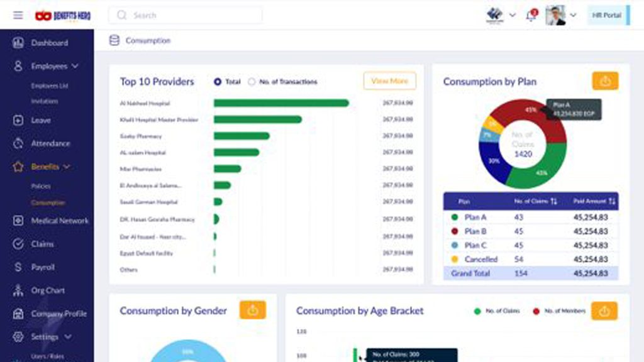
Task: Click the Company Profile building icon
Action: click(x=18, y=314)
